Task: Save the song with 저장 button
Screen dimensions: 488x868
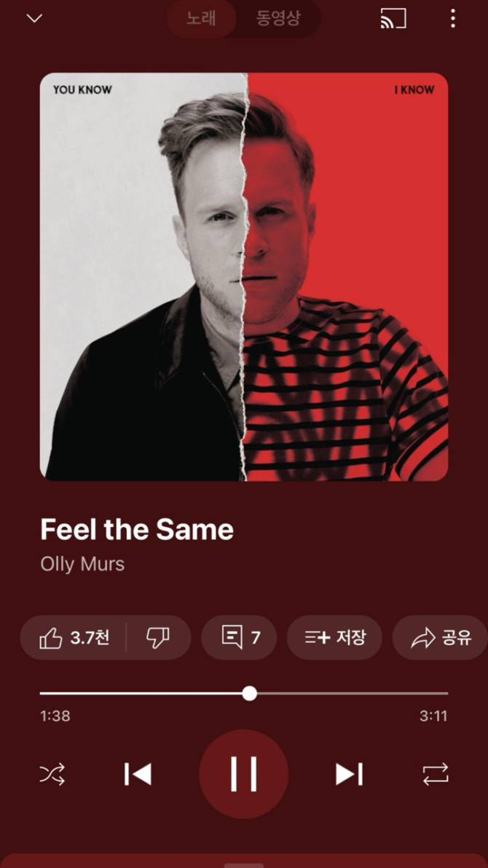Action: tap(335, 638)
